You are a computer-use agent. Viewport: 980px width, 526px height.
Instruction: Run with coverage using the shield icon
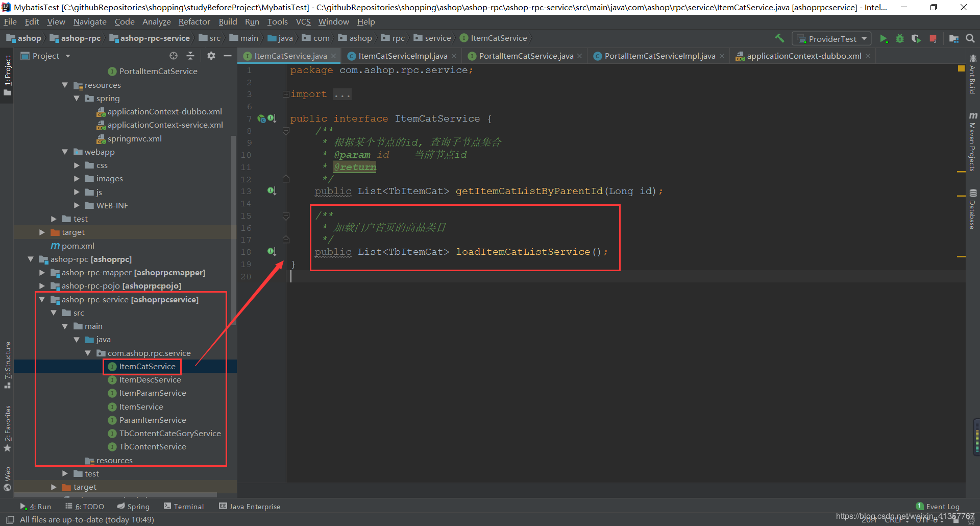916,39
